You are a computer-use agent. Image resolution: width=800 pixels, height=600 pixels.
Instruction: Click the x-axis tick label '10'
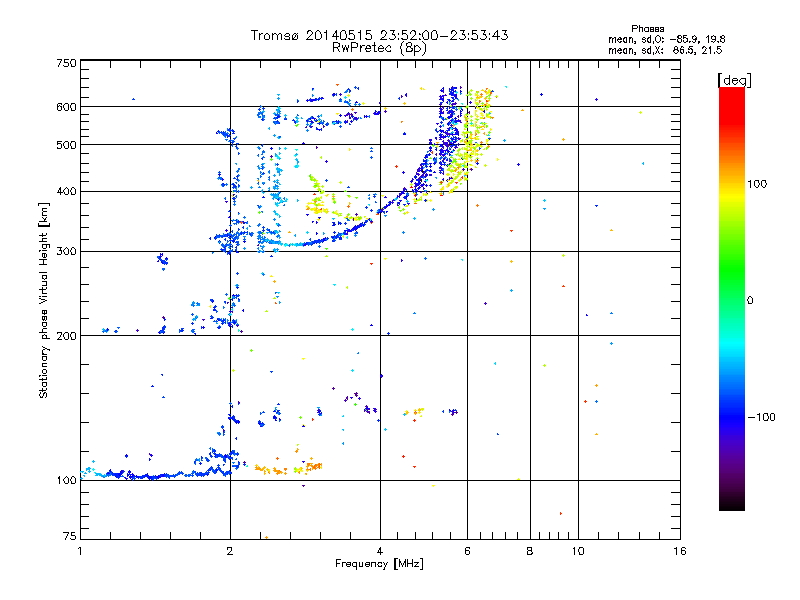(578, 551)
